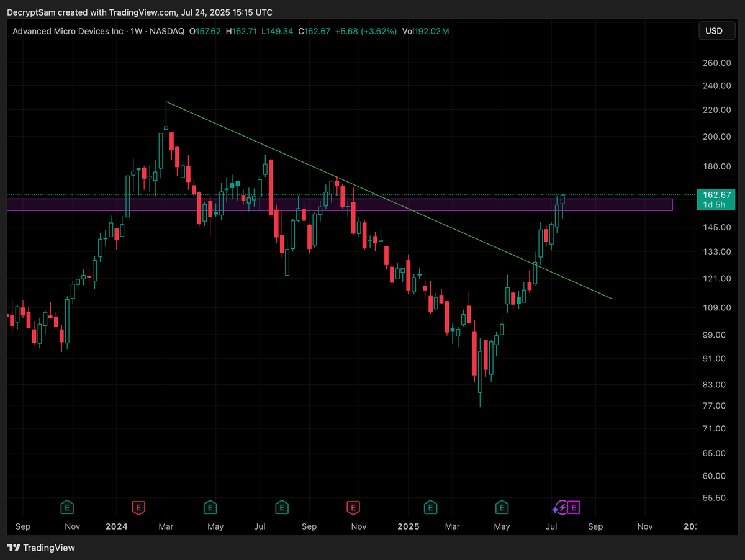The height and width of the screenshot is (560, 745).
Task: Click the 65.00 price axis label
Action: point(715,453)
